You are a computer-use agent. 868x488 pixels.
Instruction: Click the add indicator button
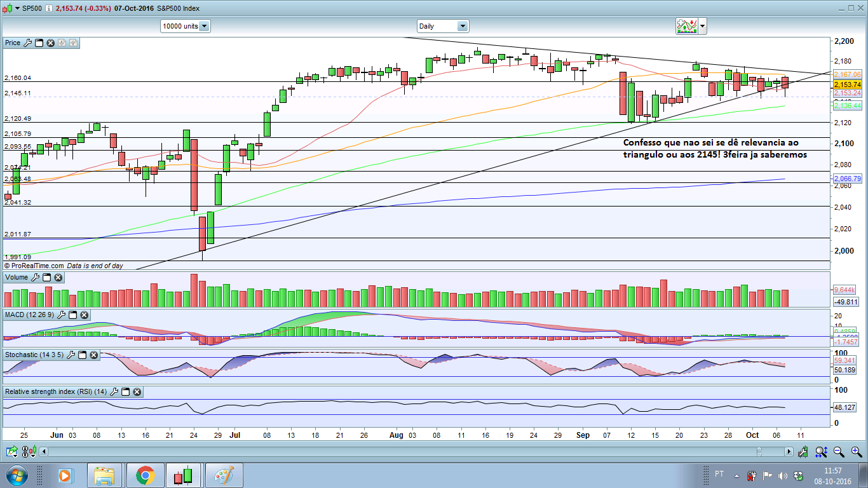tap(686, 26)
